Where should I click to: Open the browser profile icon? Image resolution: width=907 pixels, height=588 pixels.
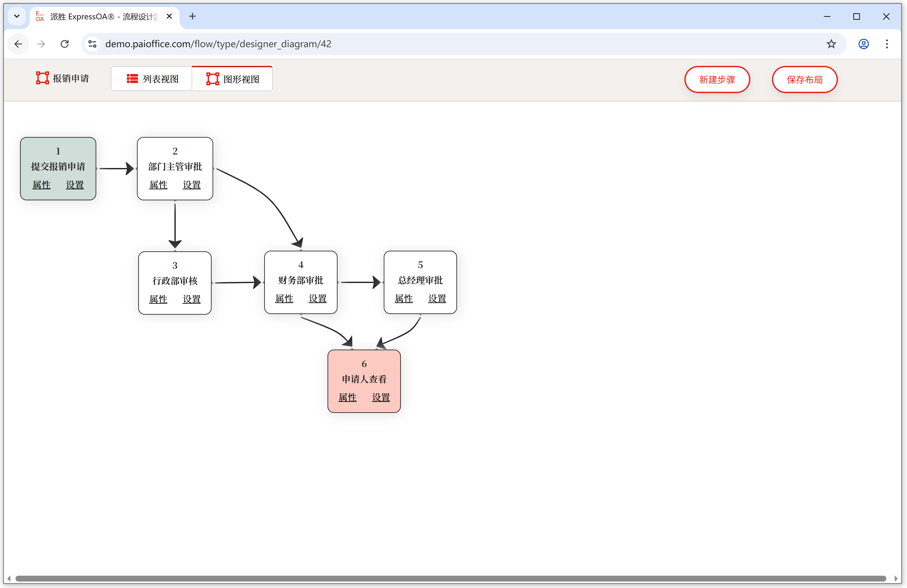863,44
